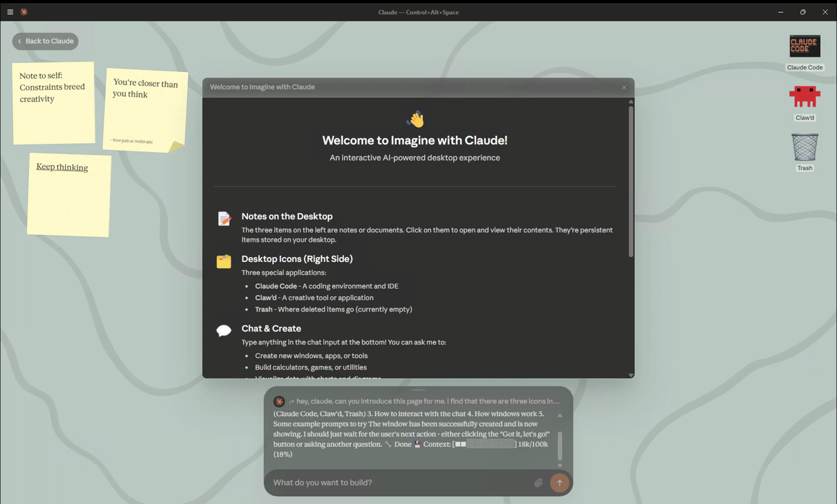Click the welcome window scroll up arrow
The image size is (837, 504).
[631, 102]
